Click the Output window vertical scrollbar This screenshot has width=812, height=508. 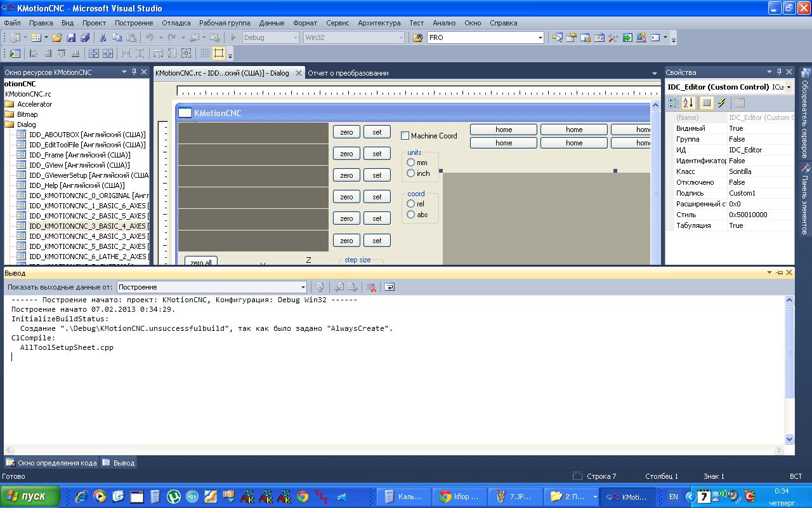[x=789, y=370]
